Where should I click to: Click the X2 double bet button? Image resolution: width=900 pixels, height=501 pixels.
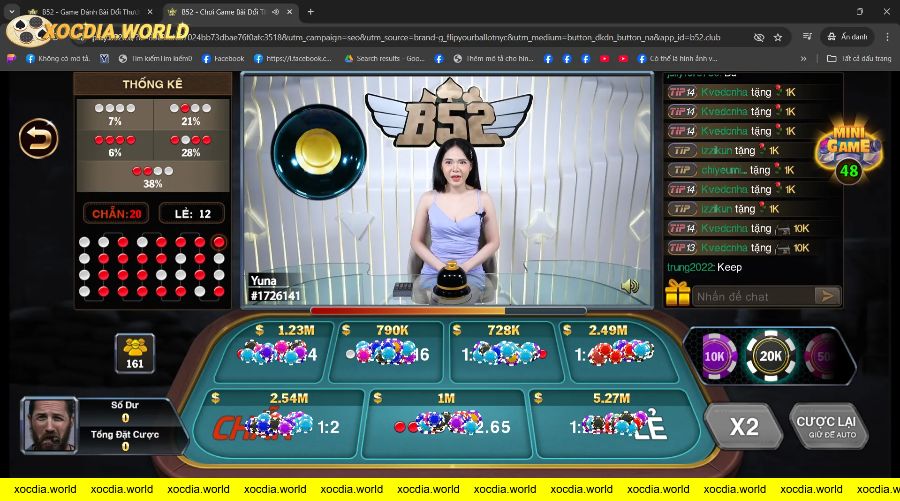click(x=744, y=426)
